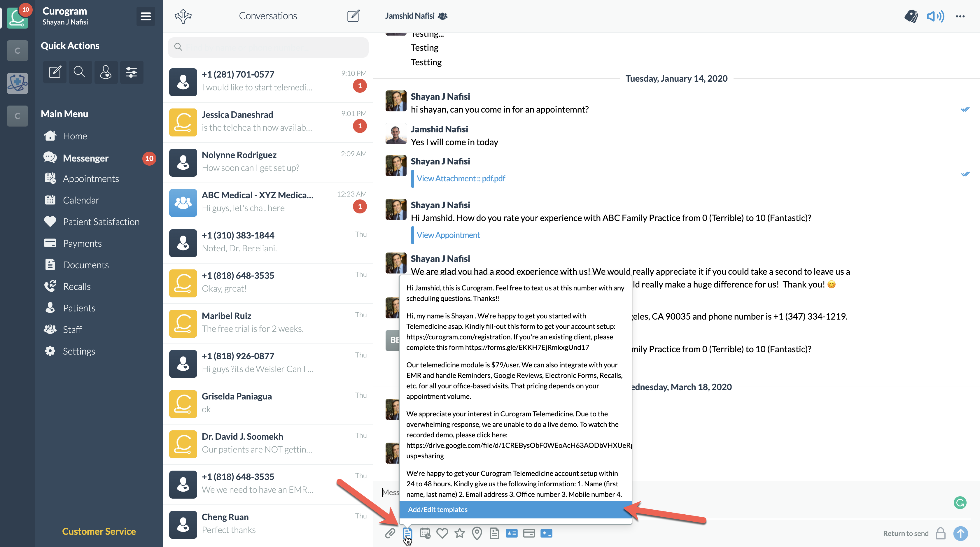Open Dr. David J. Soomekh conversation
The width and height of the screenshot is (980, 547).
tap(268, 445)
